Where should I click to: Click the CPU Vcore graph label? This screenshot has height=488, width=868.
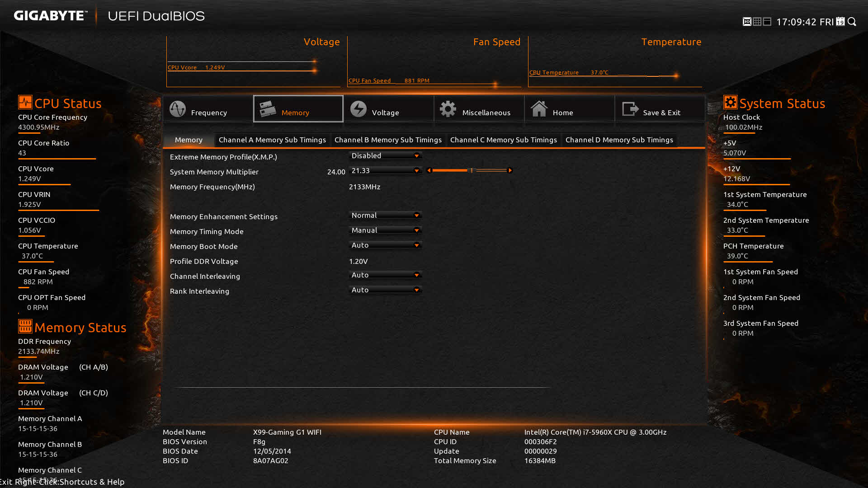coord(196,67)
